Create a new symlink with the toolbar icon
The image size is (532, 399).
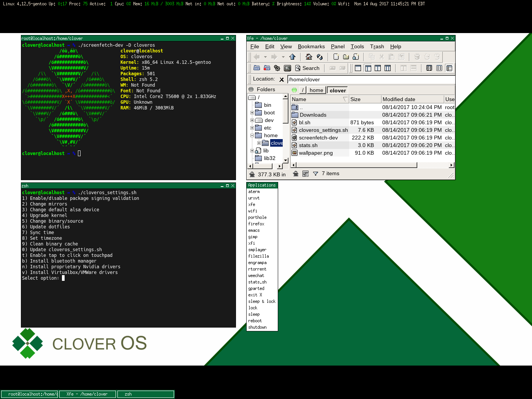[356, 57]
